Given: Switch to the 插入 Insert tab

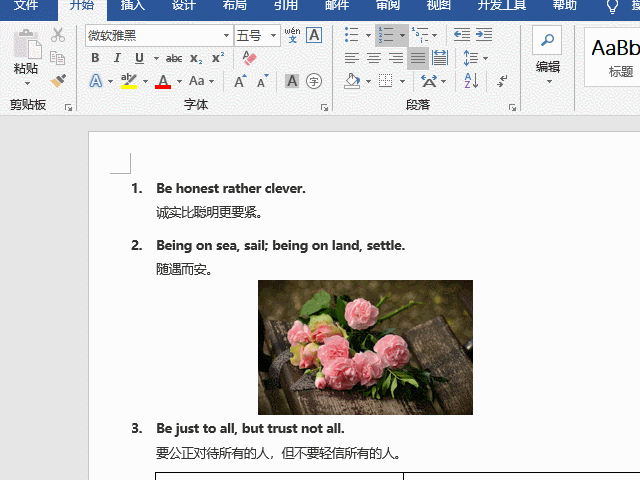Looking at the screenshot, I should point(133,6).
